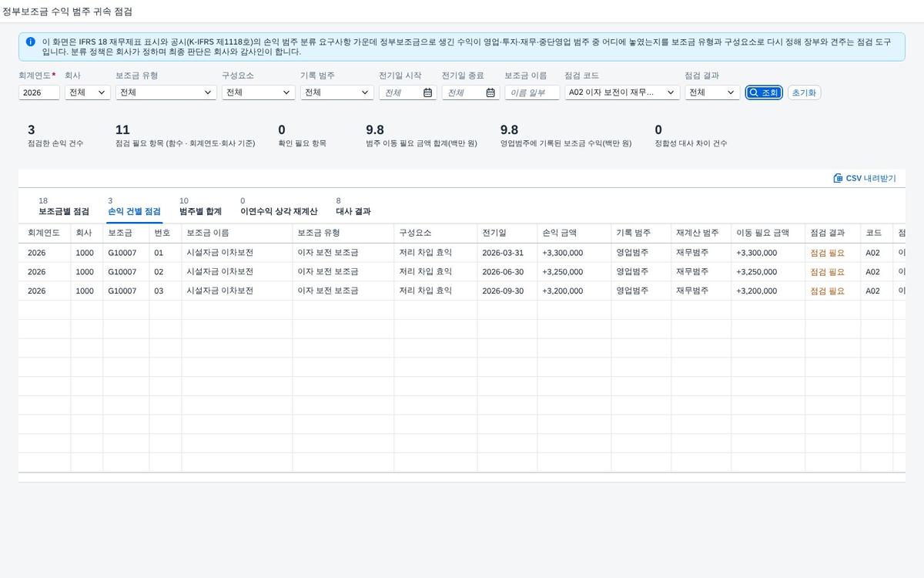Viewport: 924px width, 578px height.
Task: Click the 정합성 대사 차이 건수 summary tile
Action: coord(691,136)
